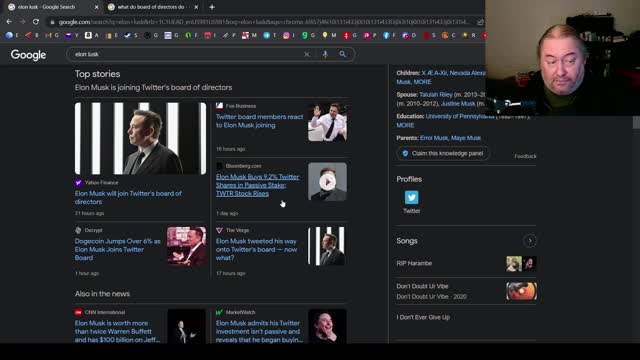640x360 pixels.
Task: Click the Decrypt source icon
Action: (78, 230)
